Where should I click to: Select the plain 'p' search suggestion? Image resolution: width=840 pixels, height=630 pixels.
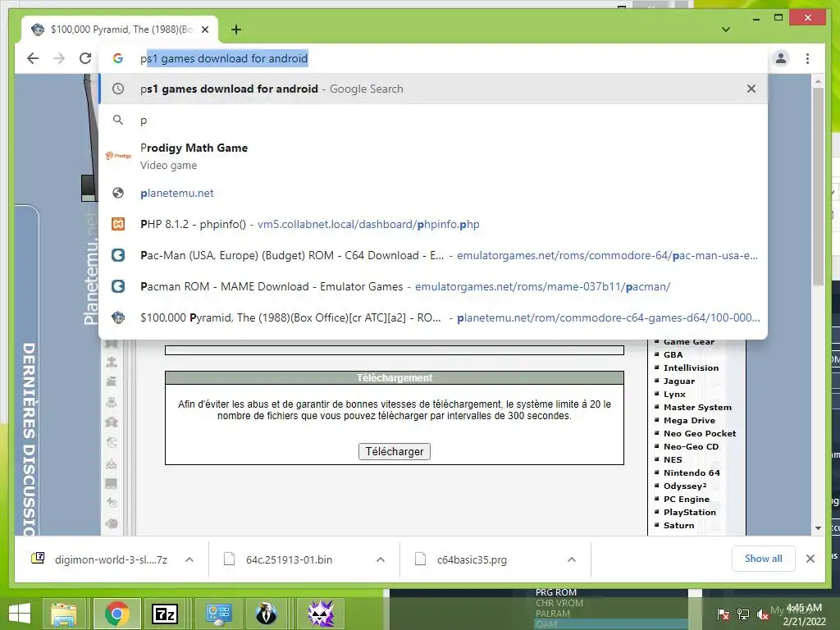433,120
